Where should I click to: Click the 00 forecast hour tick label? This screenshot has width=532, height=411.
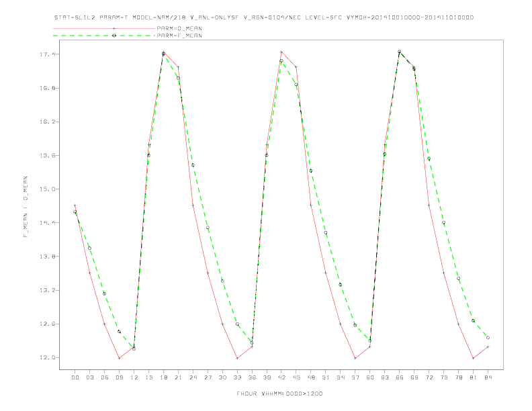pos(75,377)
